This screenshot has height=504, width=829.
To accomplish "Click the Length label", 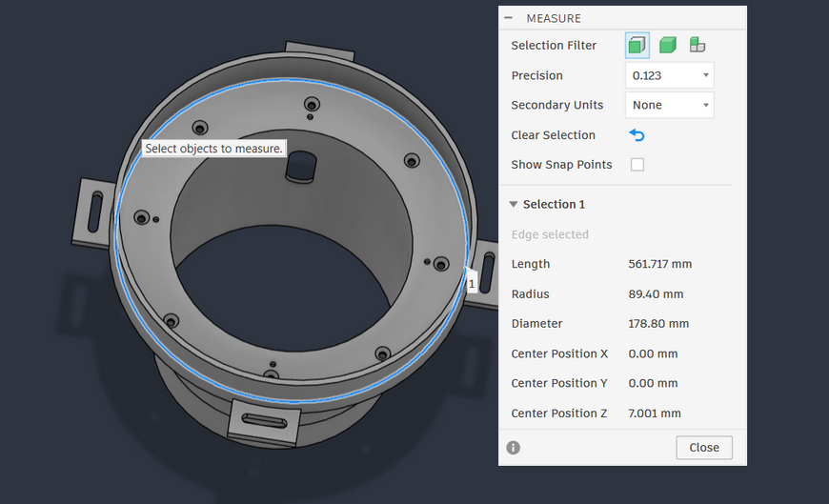I will point(531,264).
